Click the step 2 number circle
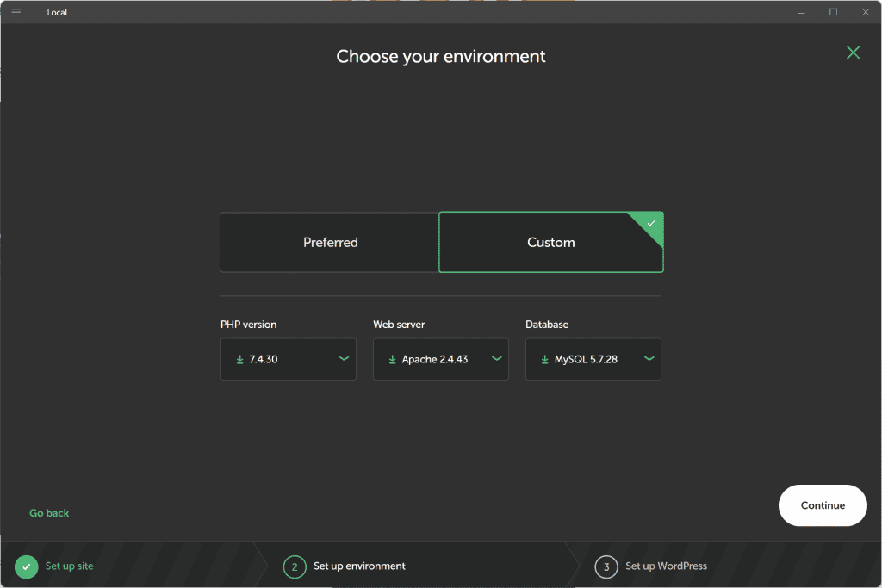Image resolution: width=882 pixels, height=588 pixels. pos(295,566)
